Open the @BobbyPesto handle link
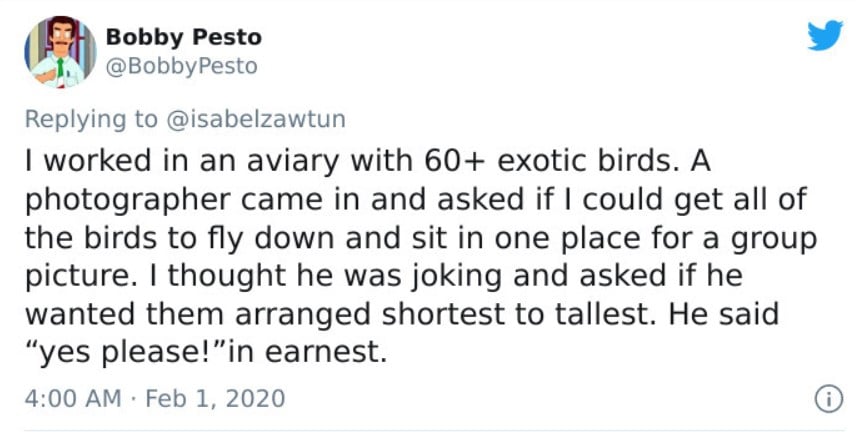This screenshot has height=432, width=856. 181,66
